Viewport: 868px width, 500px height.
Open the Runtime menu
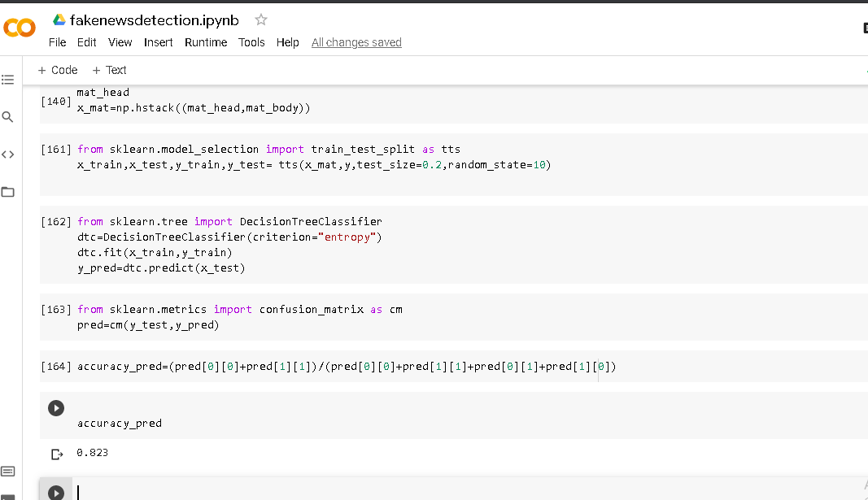[206, 42]
